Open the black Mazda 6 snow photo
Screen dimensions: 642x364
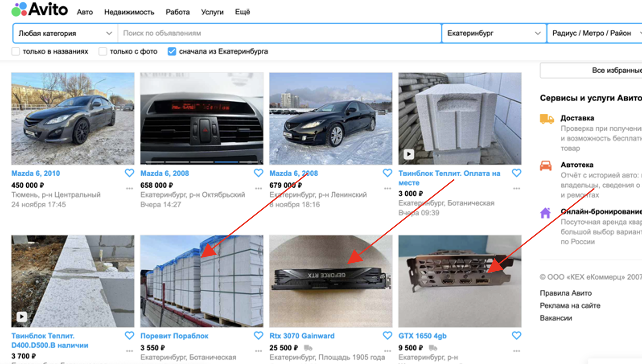(331, 119)
